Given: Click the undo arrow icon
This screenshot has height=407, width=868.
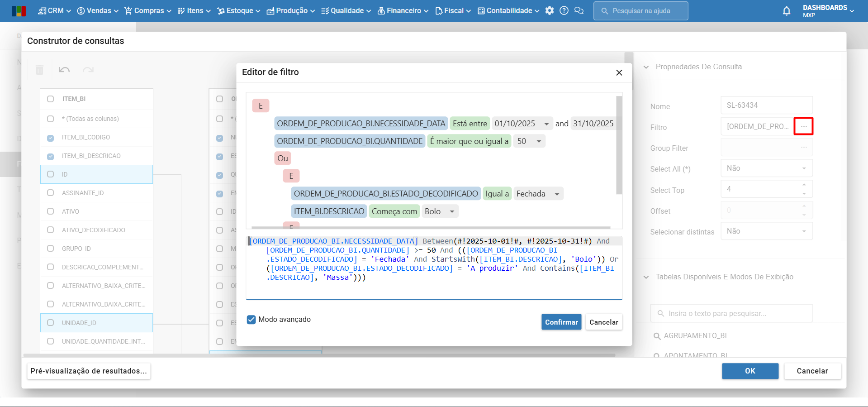Looking at the screenshot, I should [x=64, y=70].
